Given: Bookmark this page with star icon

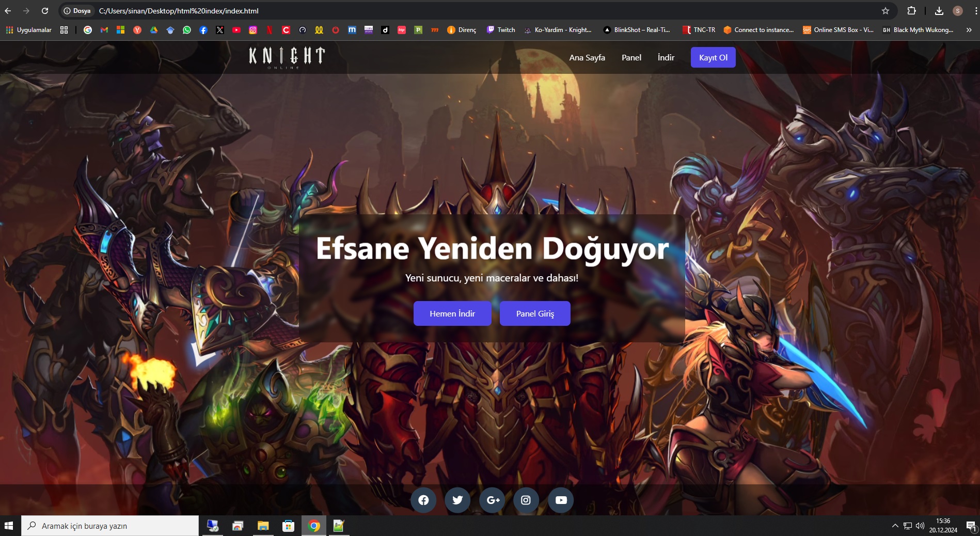Looking at the screenshot, I should coord(886,11).
